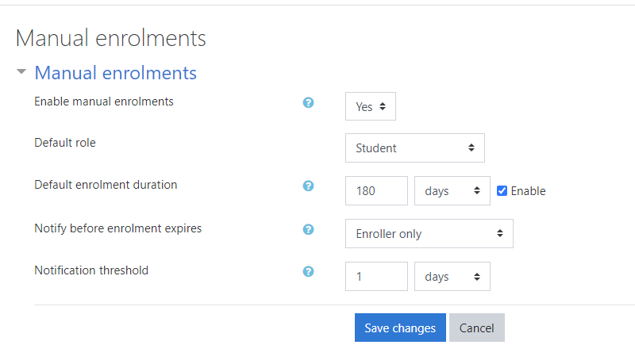Open the Enroller only notify dropdown
Image resolution: width=635 pixels, height=364 pixels.
(x=429, y=234)
